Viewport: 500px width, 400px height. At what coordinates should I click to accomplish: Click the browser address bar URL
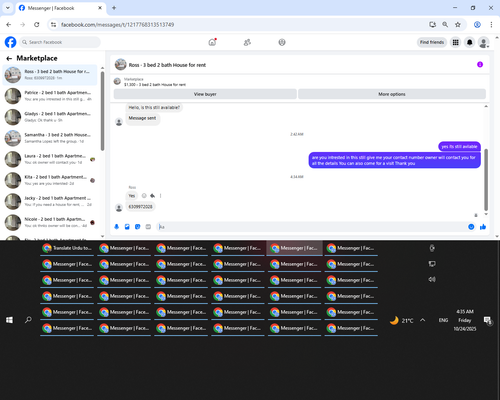(117, 25)
